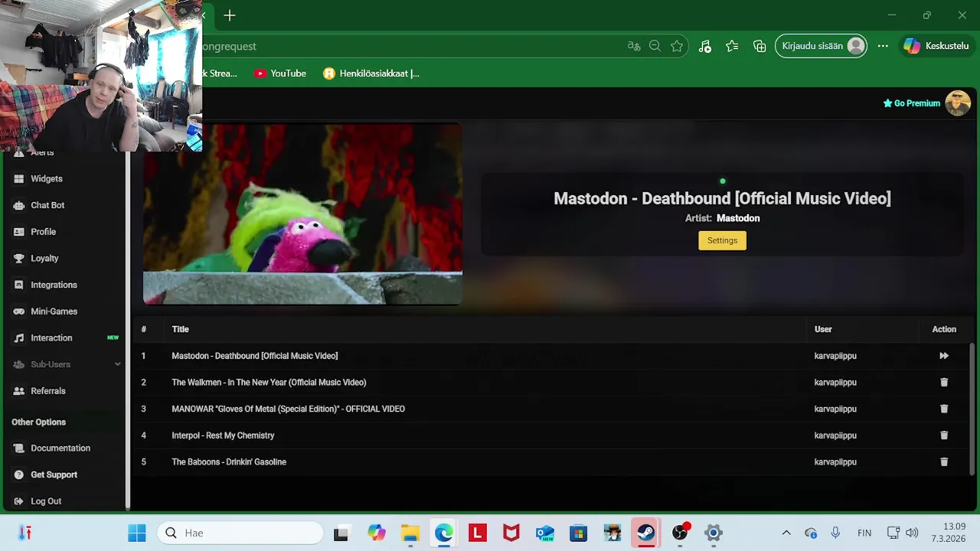Open File Explorer from taskbar
Image resolution: width=980 pixels, height=551 pixels.
pos(410,533)
